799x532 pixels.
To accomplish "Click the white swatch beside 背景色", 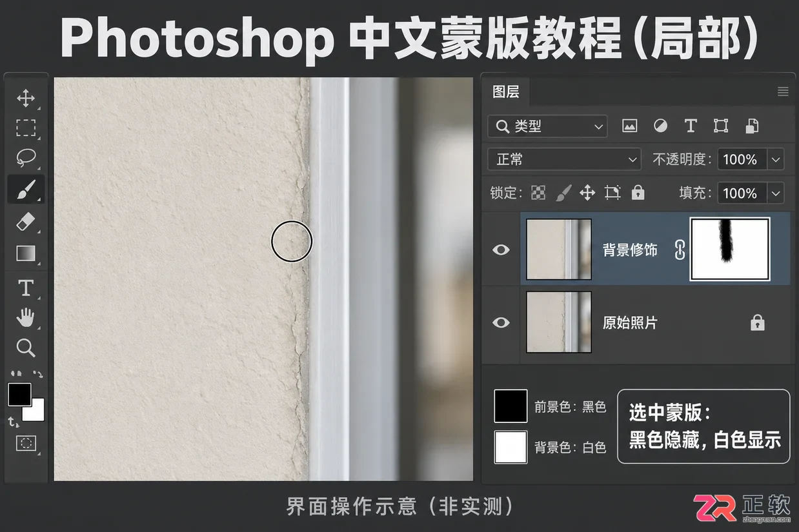I will 511,447.
